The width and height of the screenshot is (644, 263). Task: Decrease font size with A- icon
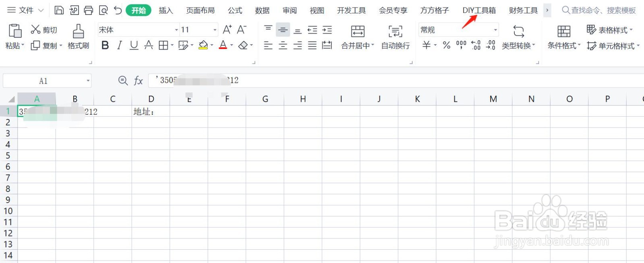coord(242,29)
